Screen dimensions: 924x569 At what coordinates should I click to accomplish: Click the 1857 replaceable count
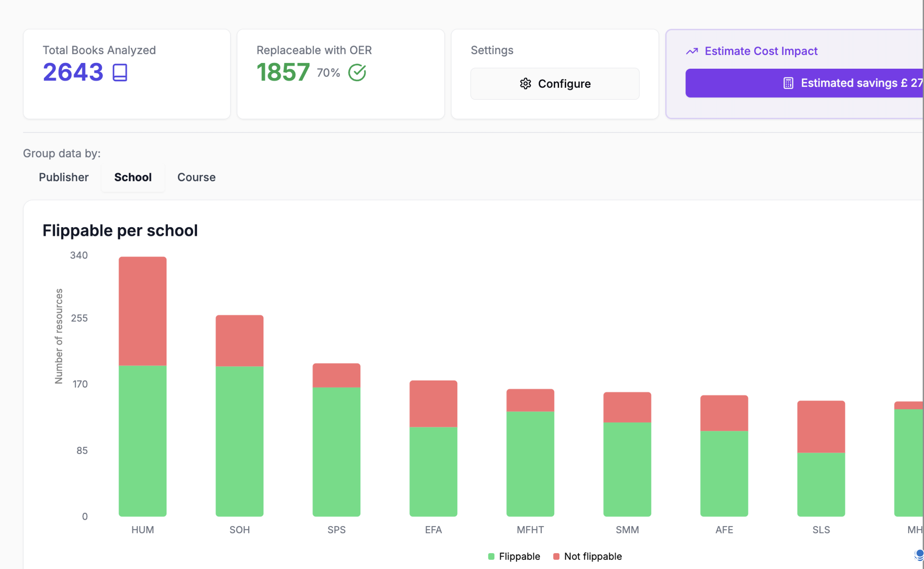pyautogui.click(x=283, y=72)
